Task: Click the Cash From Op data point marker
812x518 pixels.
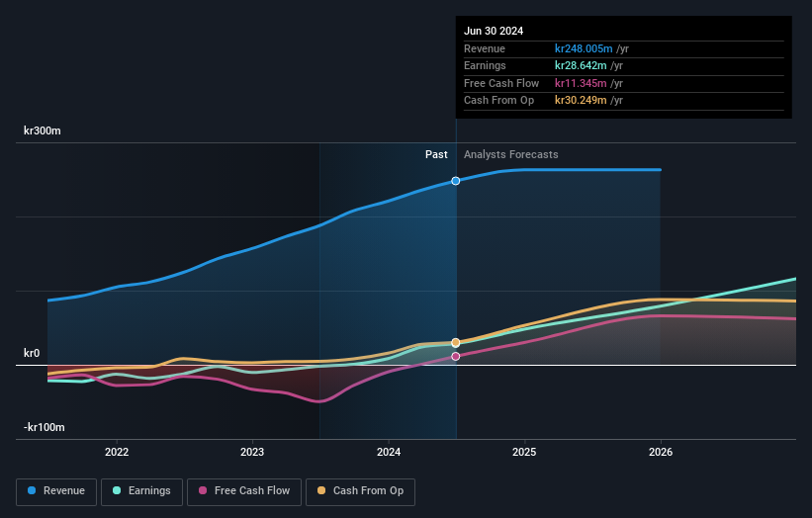Action: point(455,343)
